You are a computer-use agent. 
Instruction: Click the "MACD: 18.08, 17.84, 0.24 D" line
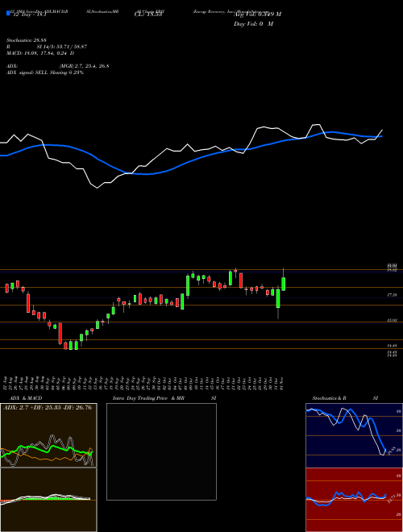tap(40, 52)
